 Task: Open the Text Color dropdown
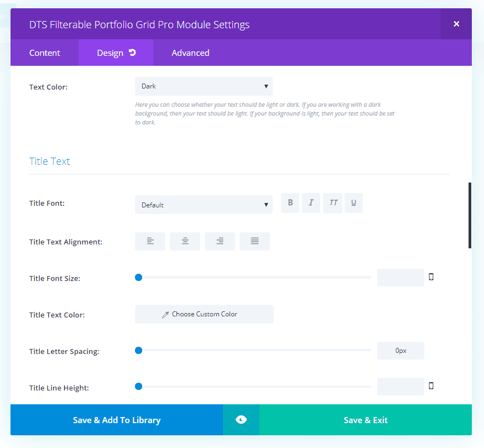pyautogui.click(x=204, y=86)
